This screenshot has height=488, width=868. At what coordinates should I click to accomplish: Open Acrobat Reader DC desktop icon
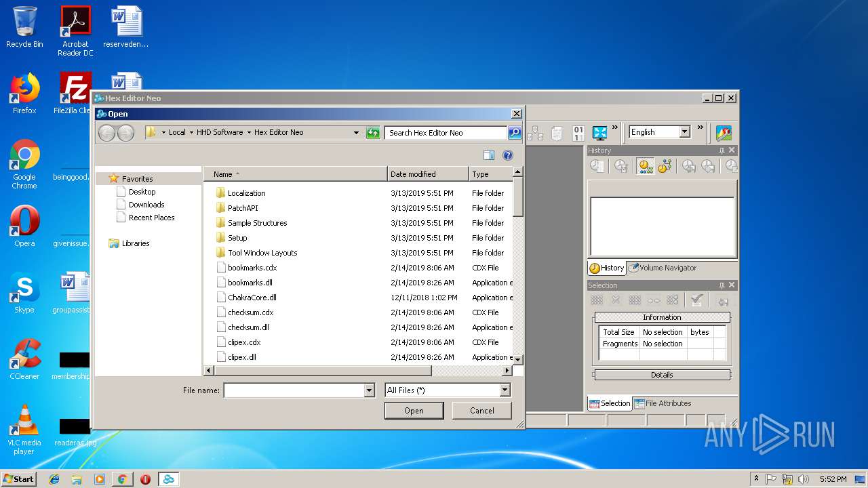75,30
